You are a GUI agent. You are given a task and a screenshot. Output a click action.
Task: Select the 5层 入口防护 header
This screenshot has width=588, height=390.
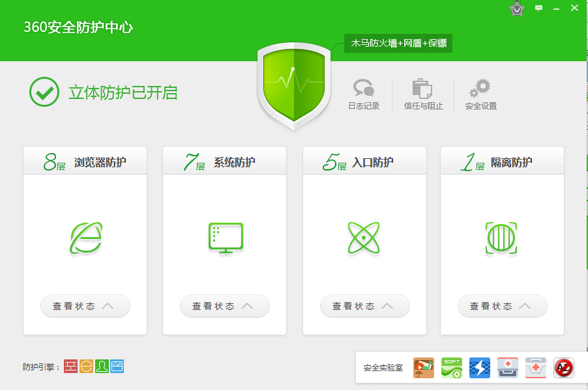(365, 161)
